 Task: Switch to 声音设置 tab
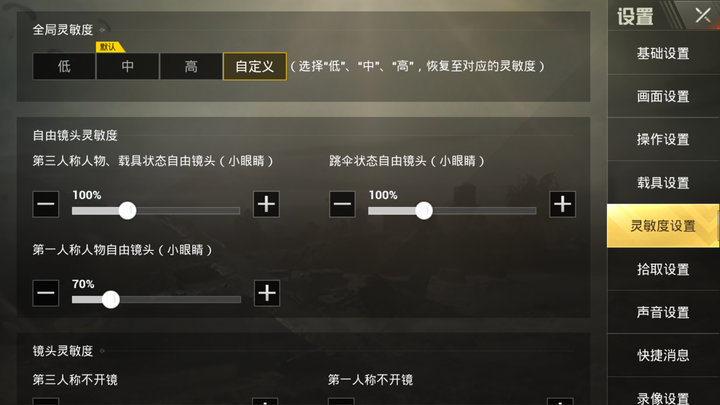(663, 312)
